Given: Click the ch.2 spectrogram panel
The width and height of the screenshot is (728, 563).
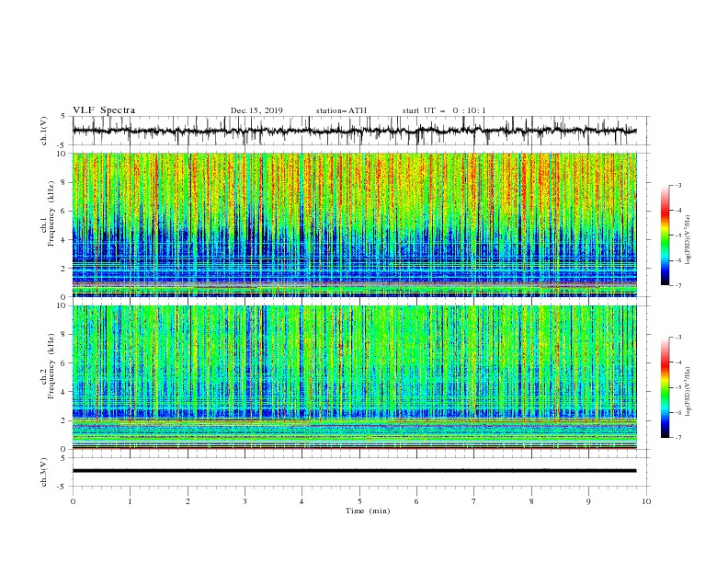Looking at the screenshot, I should [x=355, y=377].
